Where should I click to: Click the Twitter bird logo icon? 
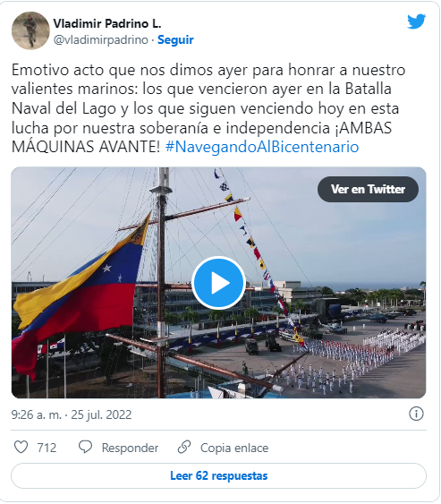point(416,21)
